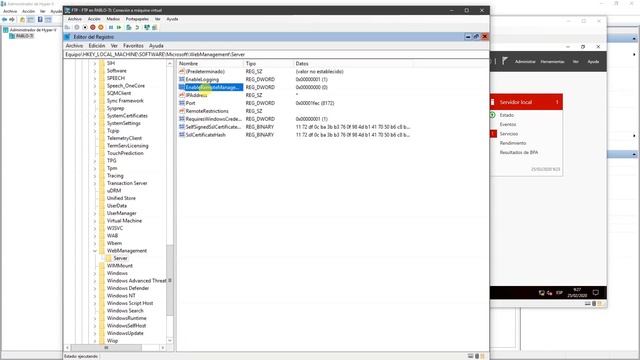This screenshot has width=640, height=360.
Task: Click the RemoteRestrictions value icon
Action: point(182,111)
